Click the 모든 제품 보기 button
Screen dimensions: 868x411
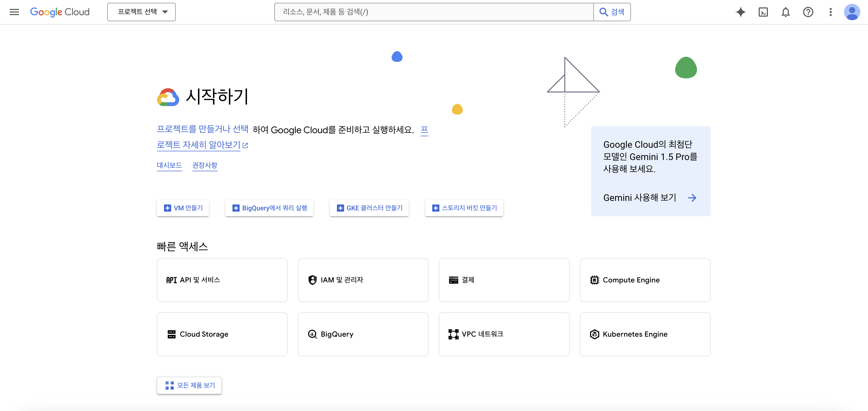(x=189, y=385)
